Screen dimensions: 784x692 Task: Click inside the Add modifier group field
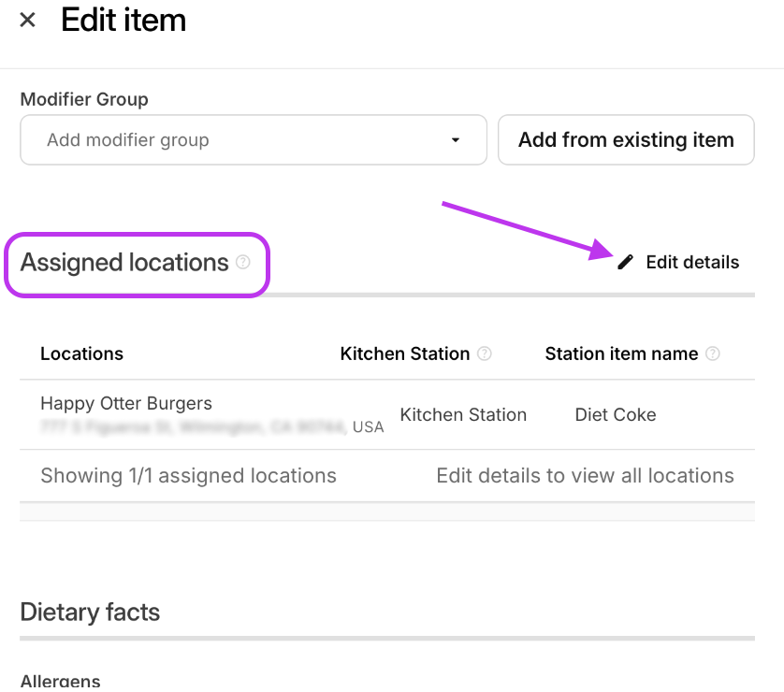point(187,139)
